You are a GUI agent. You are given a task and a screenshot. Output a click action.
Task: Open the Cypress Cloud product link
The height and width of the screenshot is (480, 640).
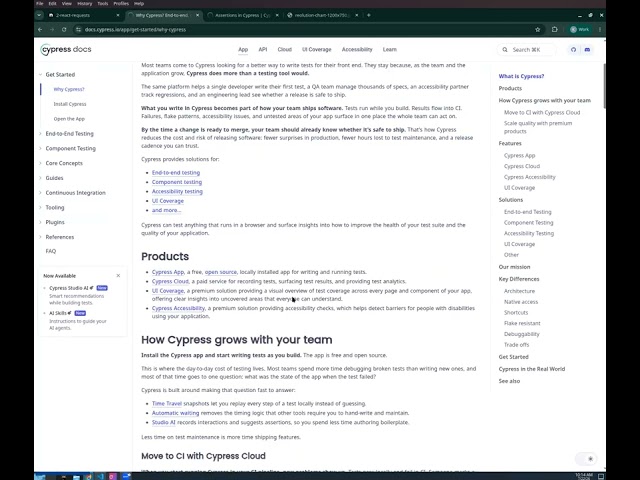click(x=170, y=281)
